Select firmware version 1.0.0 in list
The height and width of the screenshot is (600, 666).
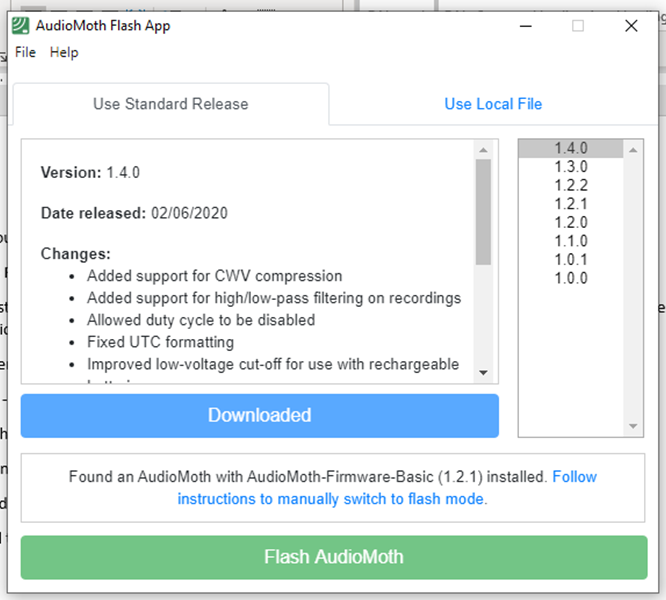pyautogui.click(x=571, y=278)
